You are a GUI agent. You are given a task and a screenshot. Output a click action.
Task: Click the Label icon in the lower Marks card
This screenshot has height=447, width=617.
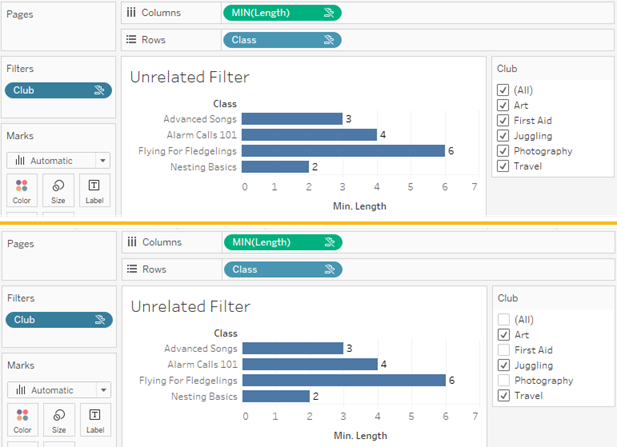[93, 415]
